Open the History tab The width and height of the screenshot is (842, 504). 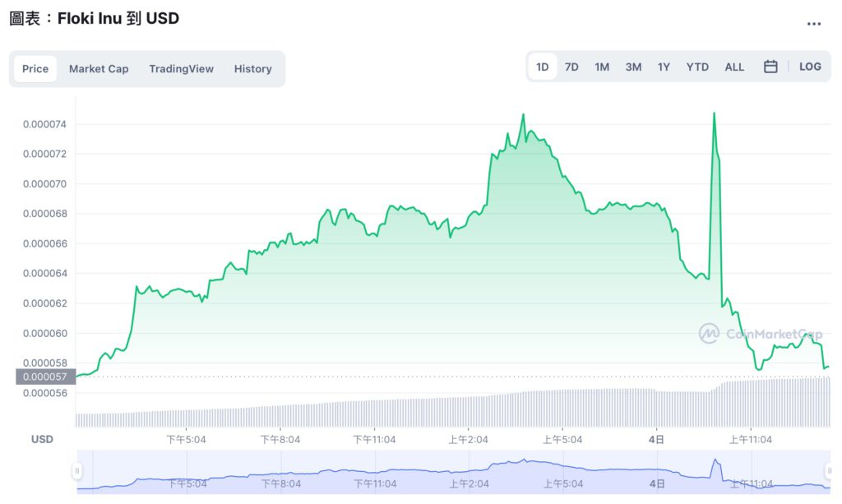253,69
